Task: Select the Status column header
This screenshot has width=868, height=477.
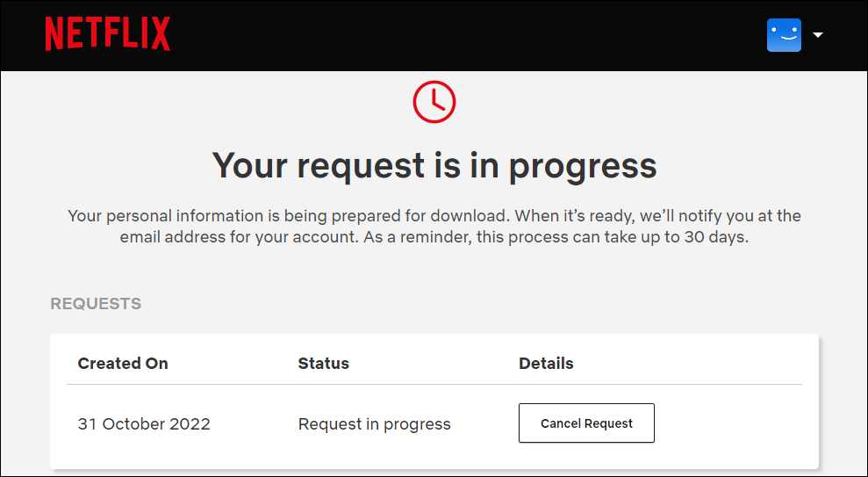Action: click(x=323, y=363)
